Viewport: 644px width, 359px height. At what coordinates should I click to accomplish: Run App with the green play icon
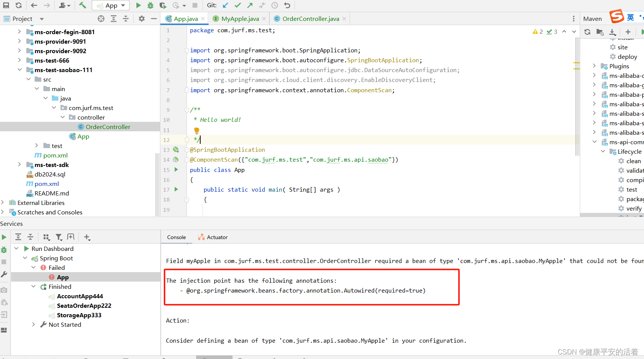(138, 5)
